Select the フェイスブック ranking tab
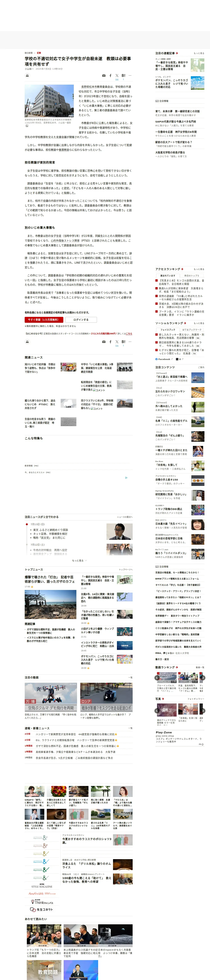This screenshot has height=980, width=210. pos(168,329)
